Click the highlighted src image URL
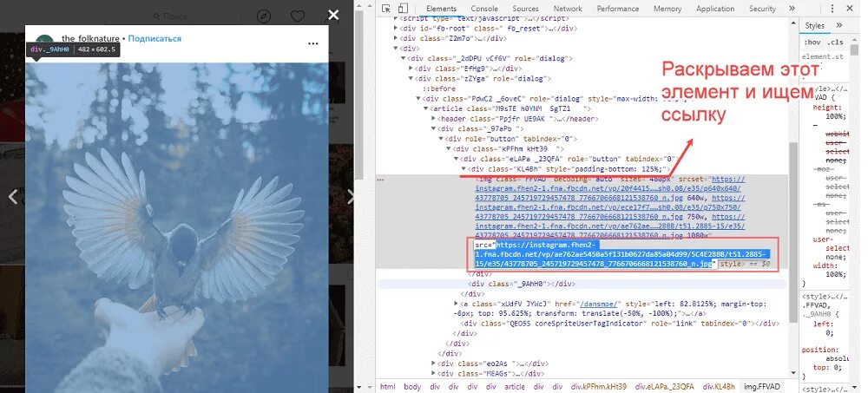The image size is (868, 393). [x=621, y=254]
